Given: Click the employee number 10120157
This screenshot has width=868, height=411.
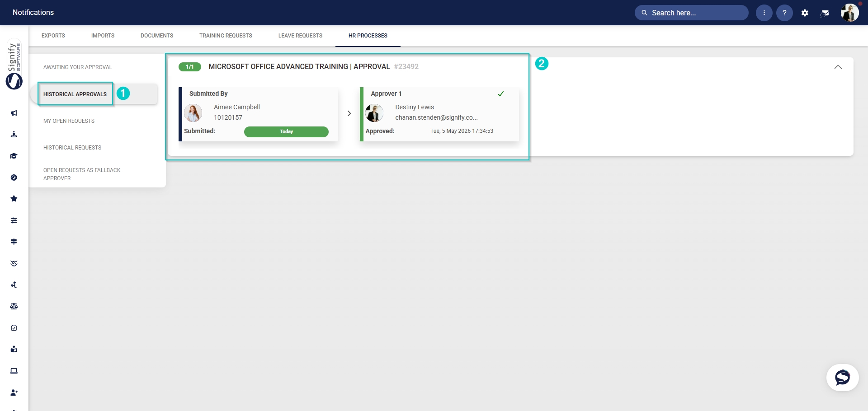Looking at the screenshot, I should point(228,117).
